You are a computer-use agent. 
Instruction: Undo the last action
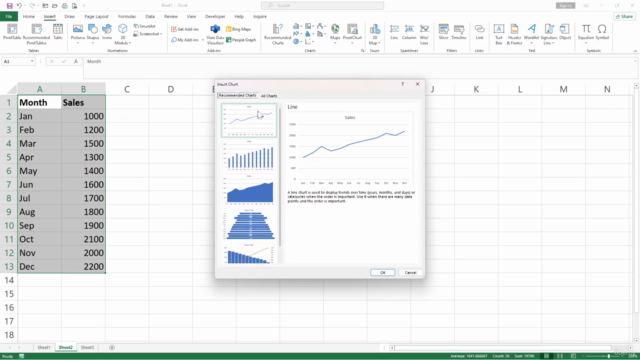point(19,6)
